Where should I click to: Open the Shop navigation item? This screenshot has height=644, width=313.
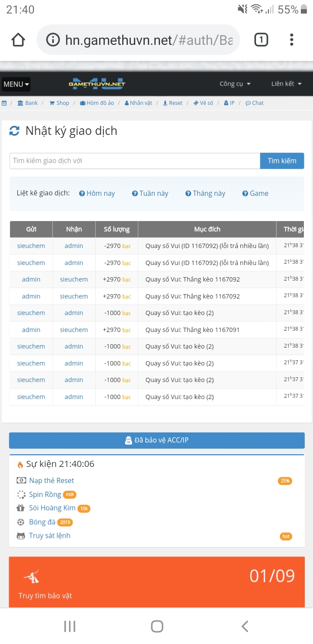[x=60, y=103]
